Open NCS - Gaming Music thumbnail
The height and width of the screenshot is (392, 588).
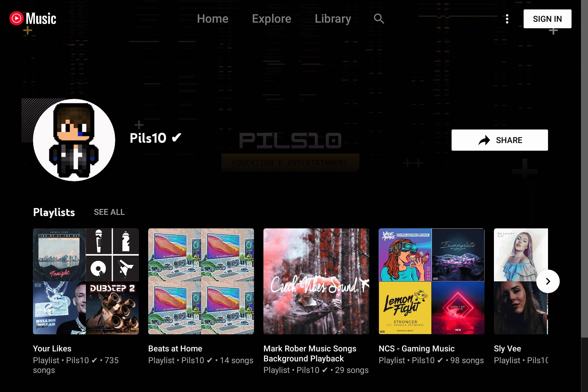pos(432,281)
